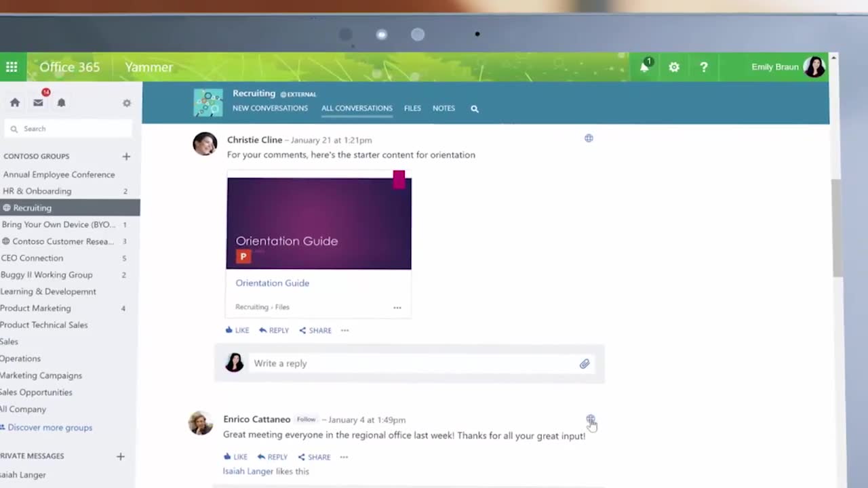Switch to the All Conversations tab
The width and height of the screenshot is (868, 488).
(x=357, y=108)
